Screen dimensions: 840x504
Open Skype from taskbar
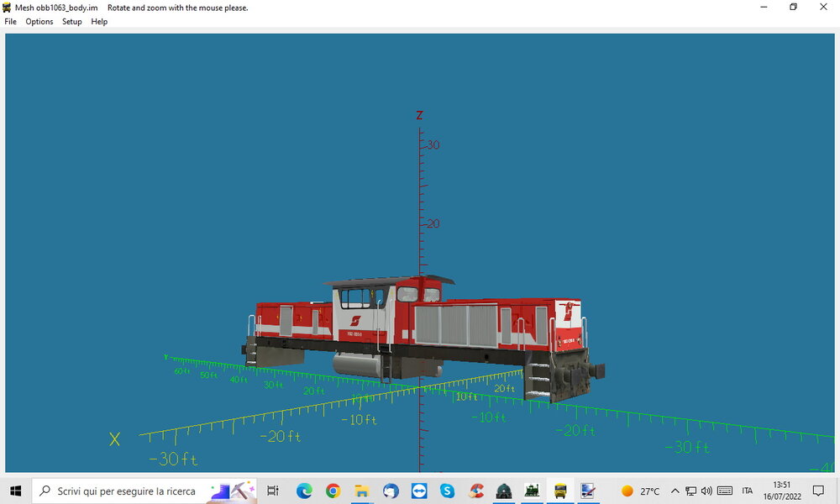pos(448,491)
